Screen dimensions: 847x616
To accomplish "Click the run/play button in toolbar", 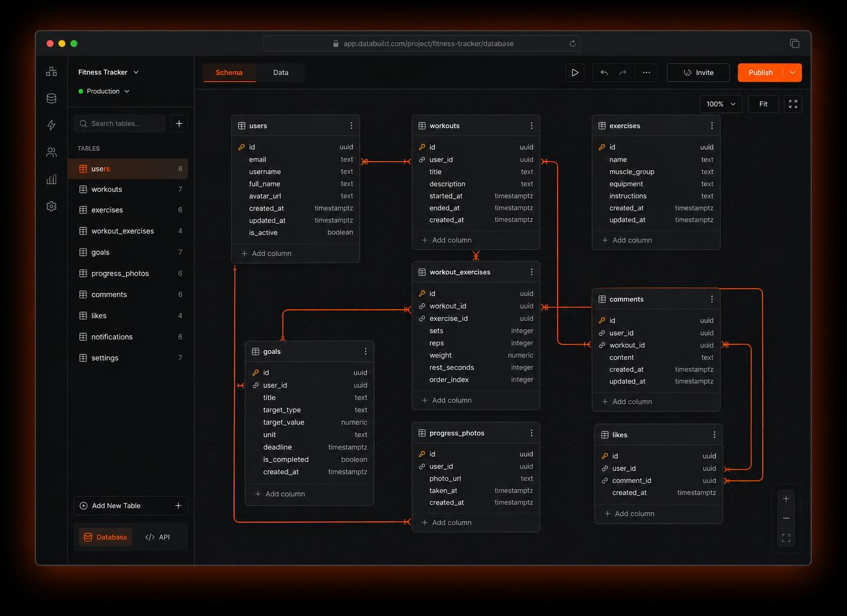I will (x=575, y=73).
